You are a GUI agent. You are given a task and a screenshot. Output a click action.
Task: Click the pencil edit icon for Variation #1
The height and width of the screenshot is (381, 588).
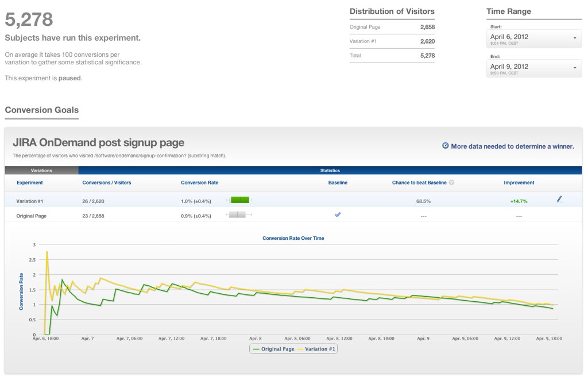pos(559,199)
